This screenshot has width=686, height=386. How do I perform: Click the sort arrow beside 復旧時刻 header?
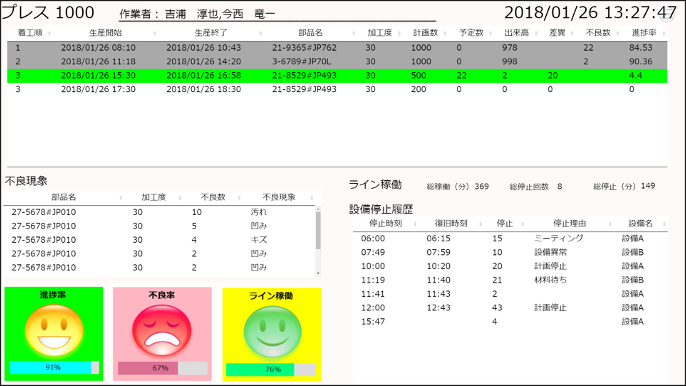(x=480, y=224)
